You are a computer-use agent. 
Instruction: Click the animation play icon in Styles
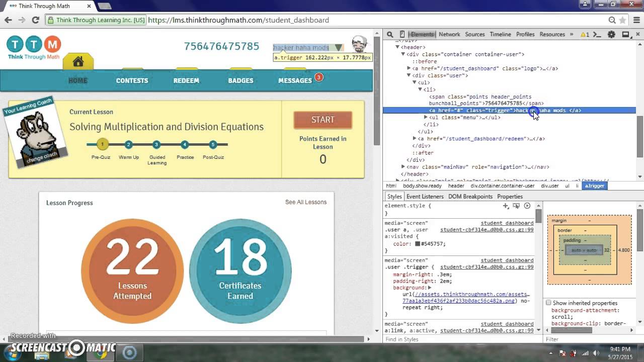[x=527, y=206]
